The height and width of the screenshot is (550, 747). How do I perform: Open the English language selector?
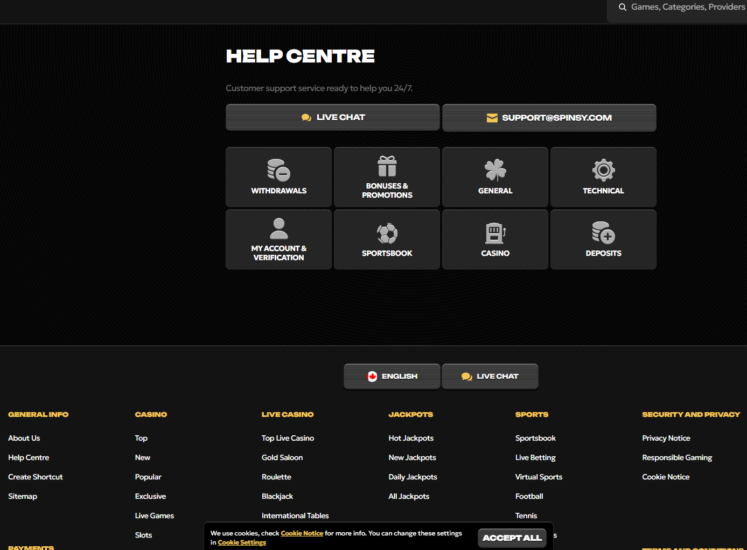click(391, 377)
